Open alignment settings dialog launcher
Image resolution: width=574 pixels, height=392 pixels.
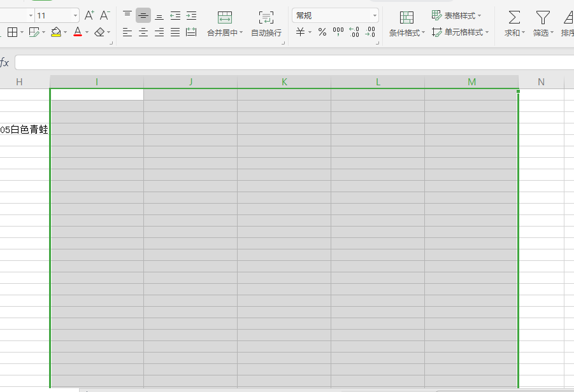click(283, 43)
